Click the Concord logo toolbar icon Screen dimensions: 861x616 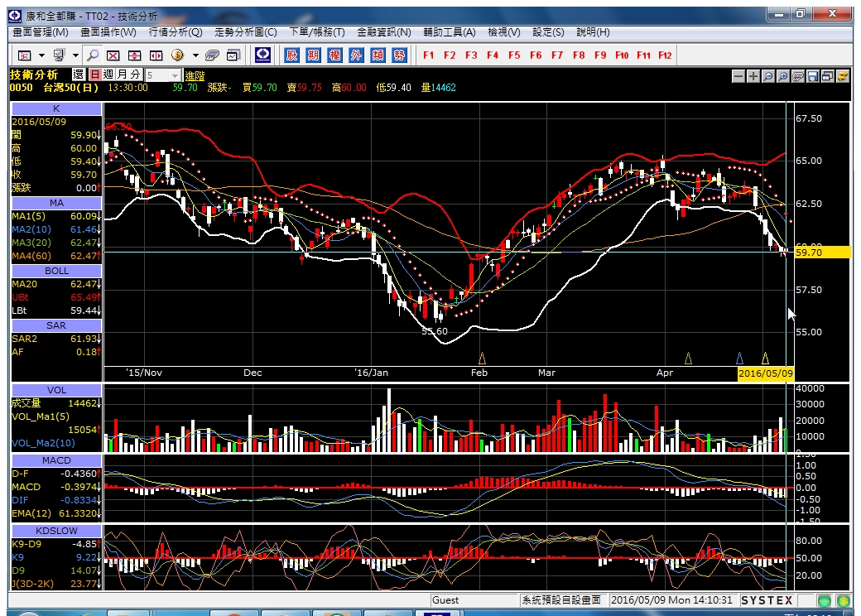tap(263, 55)
